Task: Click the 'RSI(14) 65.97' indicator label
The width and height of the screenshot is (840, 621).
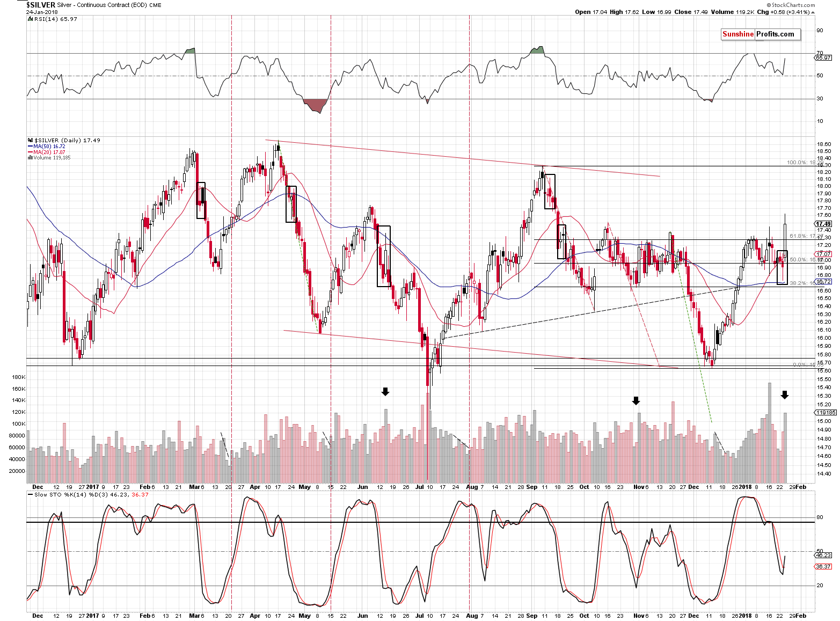Action: click(x=56, y=19)
